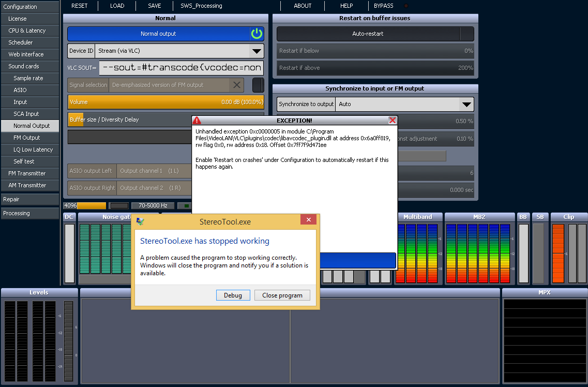Click the 4096 buffer indicator bar

point(85,205)
